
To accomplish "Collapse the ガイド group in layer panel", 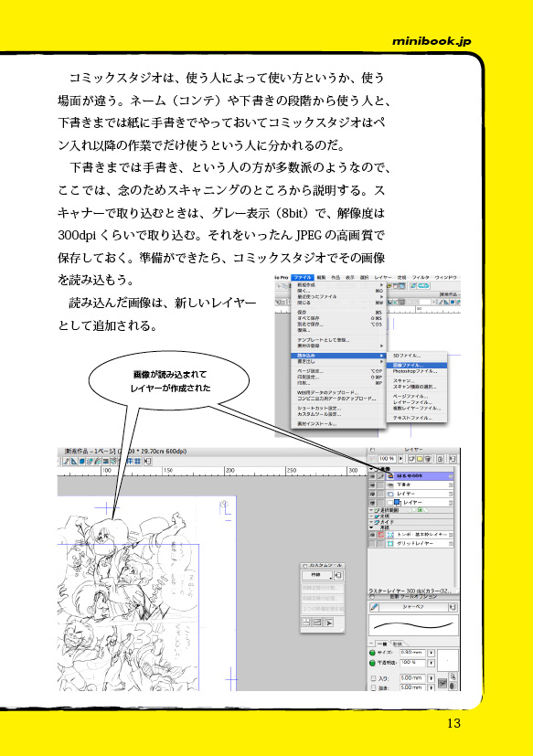I will click(x=371, y=522).
